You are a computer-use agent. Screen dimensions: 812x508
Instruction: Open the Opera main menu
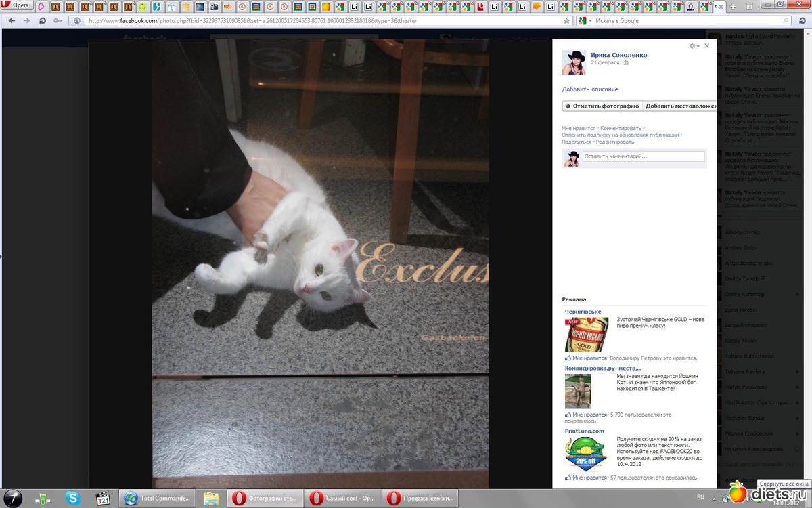(17, 5)
